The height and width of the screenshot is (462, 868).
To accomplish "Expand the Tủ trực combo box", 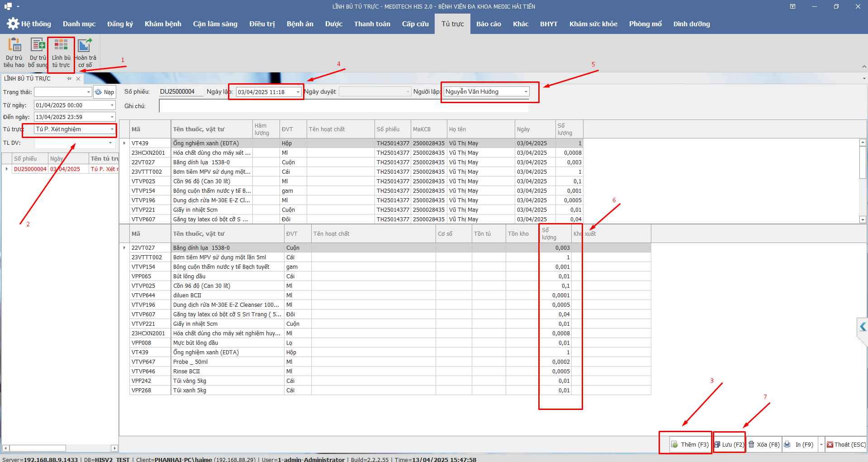I will [x=112, y=129].
